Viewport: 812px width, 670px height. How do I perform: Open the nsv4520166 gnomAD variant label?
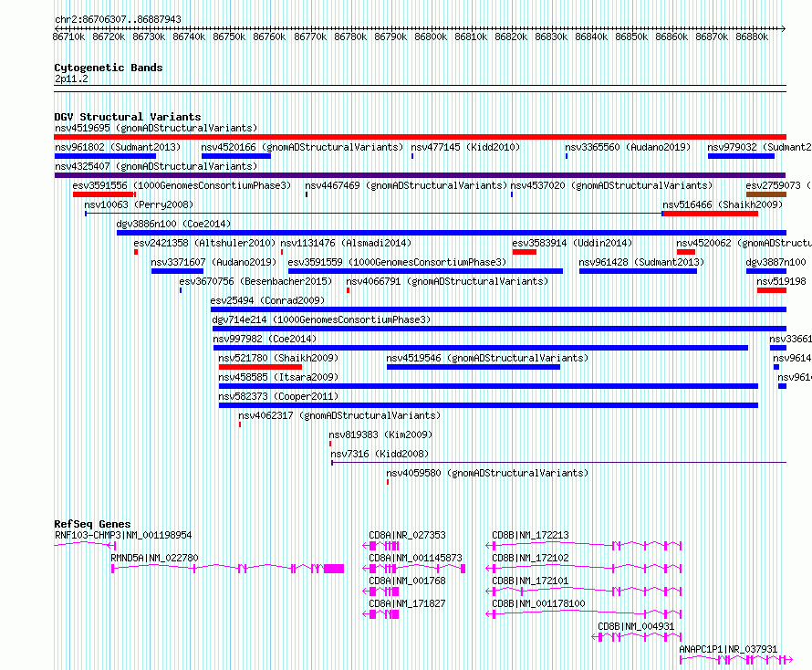(302, 147)
